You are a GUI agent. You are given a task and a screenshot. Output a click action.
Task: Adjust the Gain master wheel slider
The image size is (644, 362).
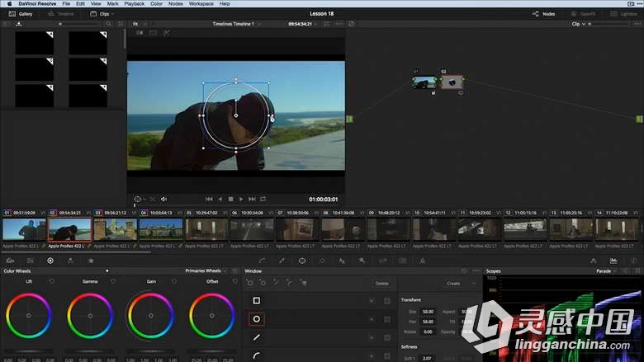[151, 351]
